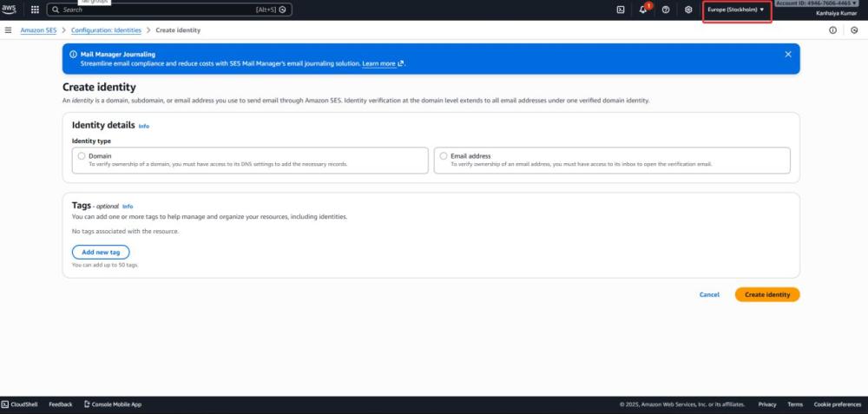Click Add new tag
Viewport: 868px width, 414px height.
click(101, 252)
